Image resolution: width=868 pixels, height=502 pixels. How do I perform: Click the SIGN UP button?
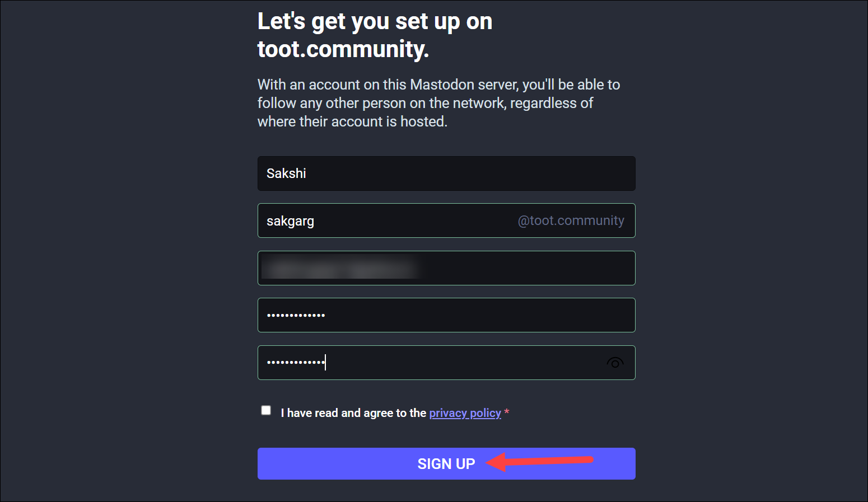(x=446, y=463)
